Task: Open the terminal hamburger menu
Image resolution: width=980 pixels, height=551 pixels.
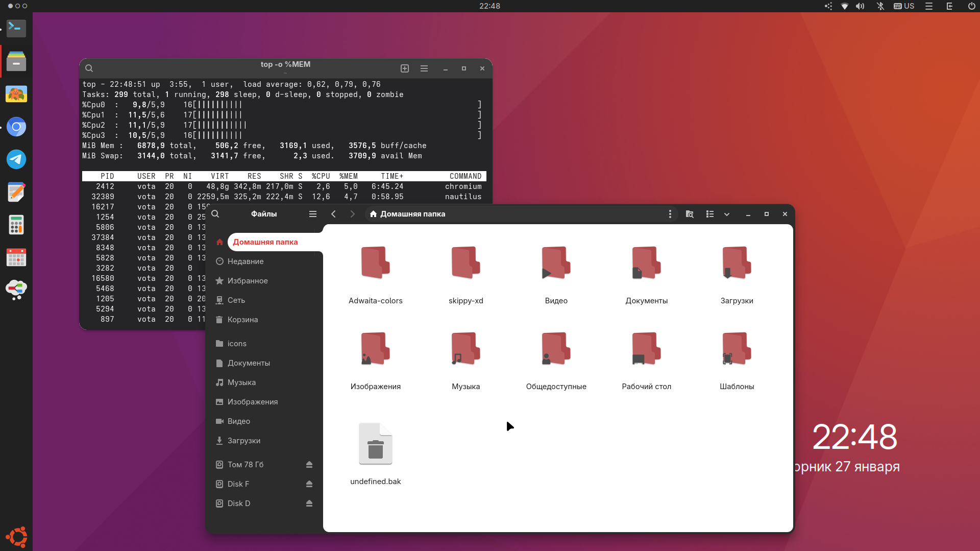Action: [424, 68]
